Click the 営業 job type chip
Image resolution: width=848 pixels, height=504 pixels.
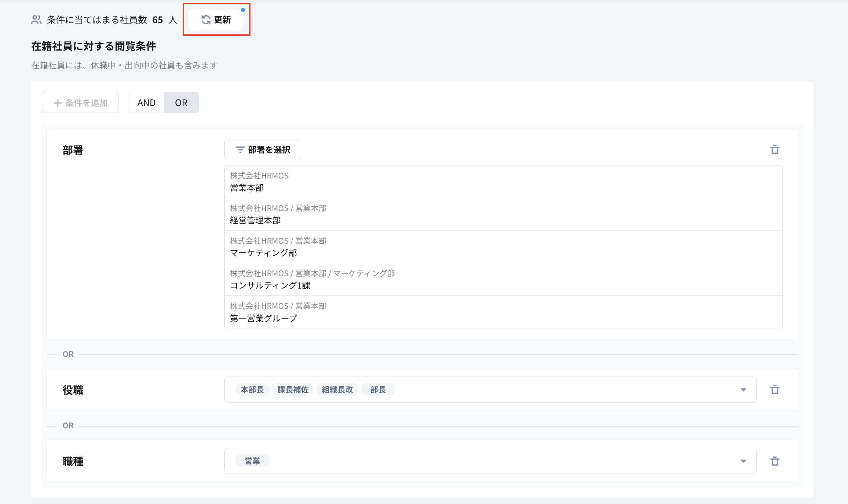[x=252, y=461]
